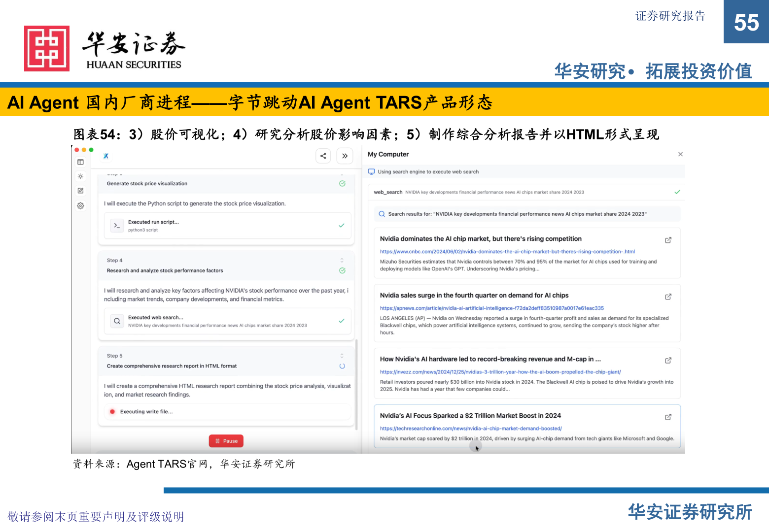Viewport: 769px width, 532px height.
Task: Click the check mark on Executed run script
Action: 342,226
